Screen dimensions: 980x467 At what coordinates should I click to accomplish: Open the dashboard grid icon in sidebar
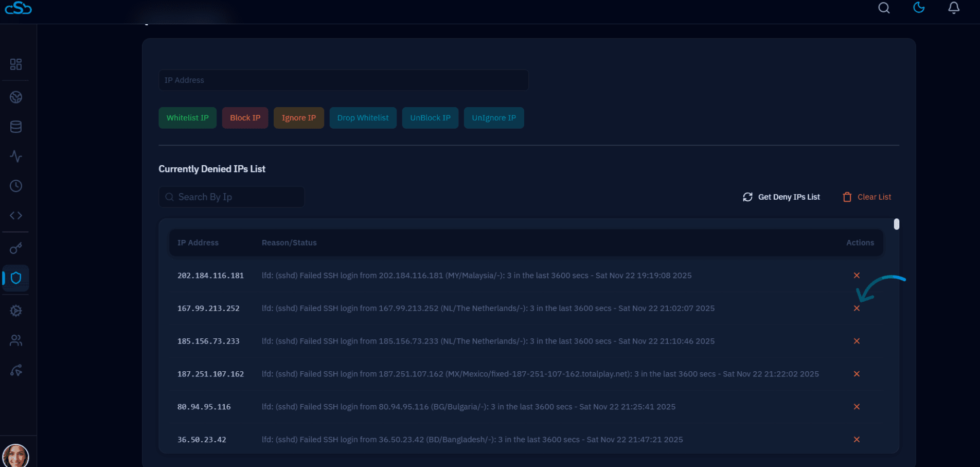16,64
